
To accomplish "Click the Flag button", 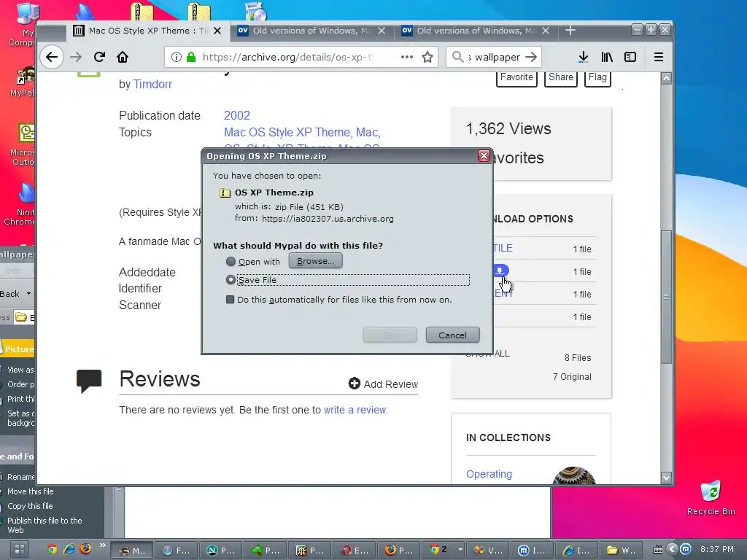I will pyautogui.click(x=597, y=77).
